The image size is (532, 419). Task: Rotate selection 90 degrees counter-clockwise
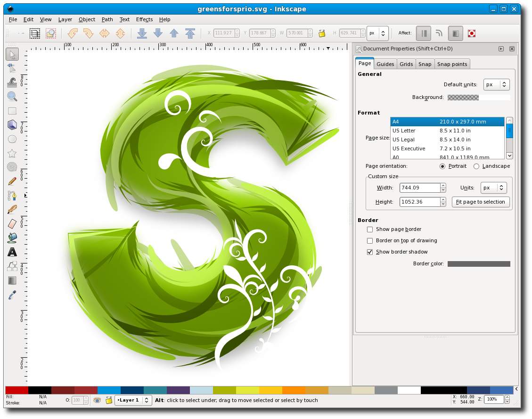[72, 33]
